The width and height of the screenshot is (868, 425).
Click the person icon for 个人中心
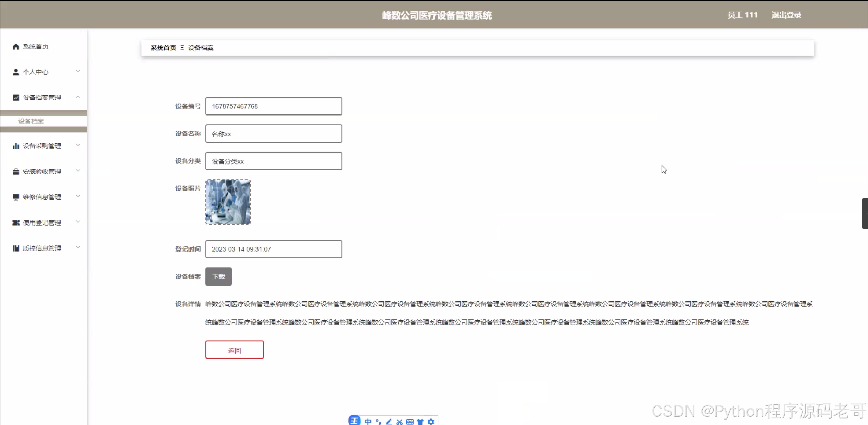pos(16,72)
